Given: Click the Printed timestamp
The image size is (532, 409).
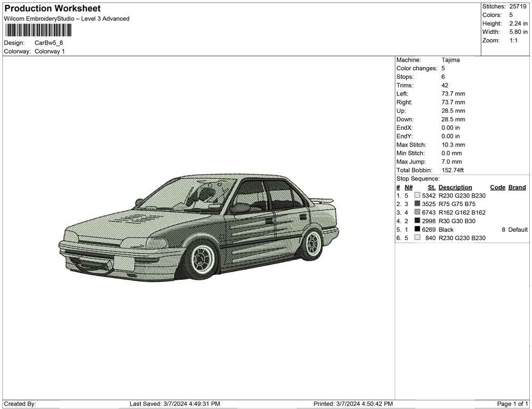Looking at the screenshot, I should click(353, 404).
